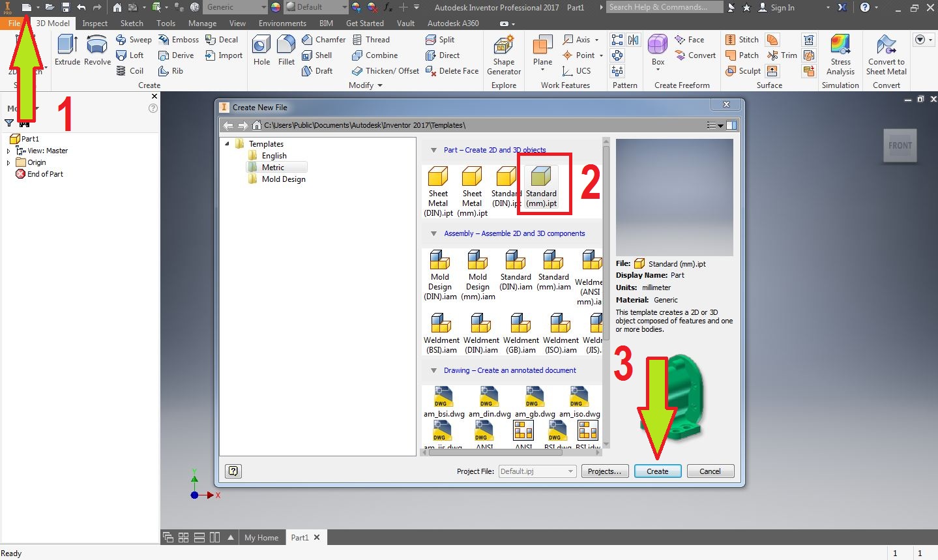Open the Fillet tool
Viewport: 938px width, 560px height.
tap(286, 49)
